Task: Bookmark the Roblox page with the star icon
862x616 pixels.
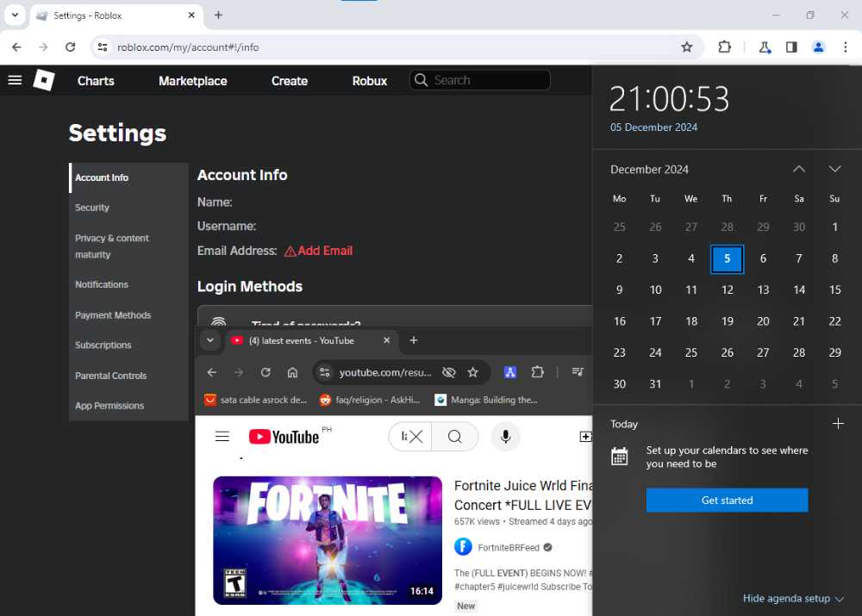Action: 687,47
